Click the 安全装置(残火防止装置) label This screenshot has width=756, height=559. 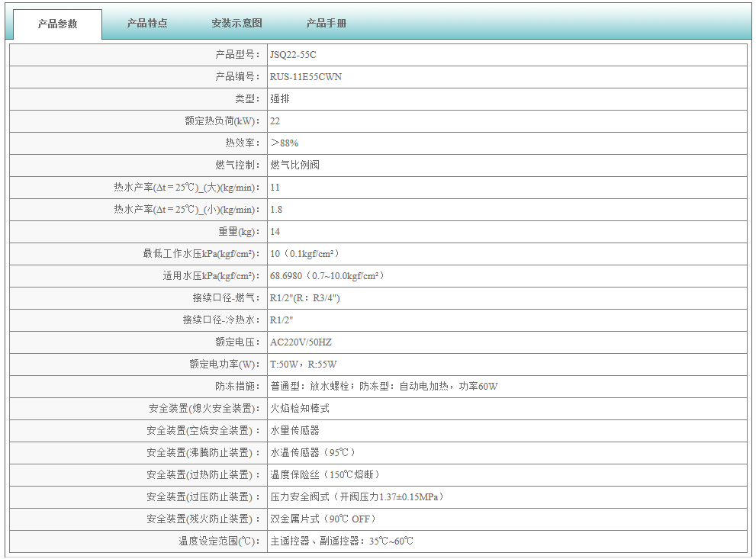tap(204, 519)
